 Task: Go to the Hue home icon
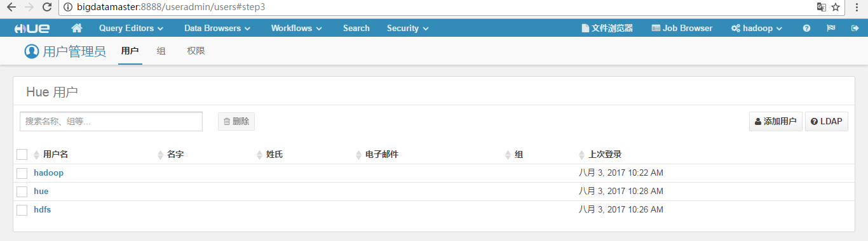[77, 29]
